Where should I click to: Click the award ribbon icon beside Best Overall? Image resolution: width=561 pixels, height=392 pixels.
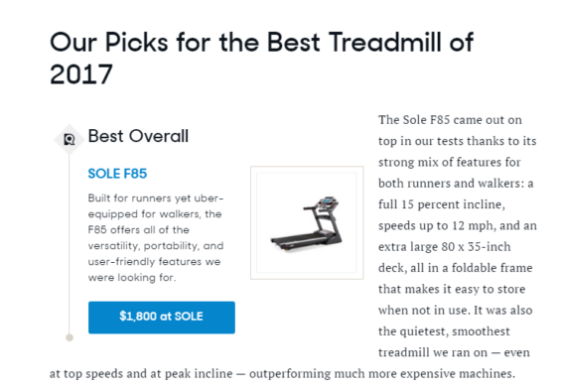click(x=70, y=139)
